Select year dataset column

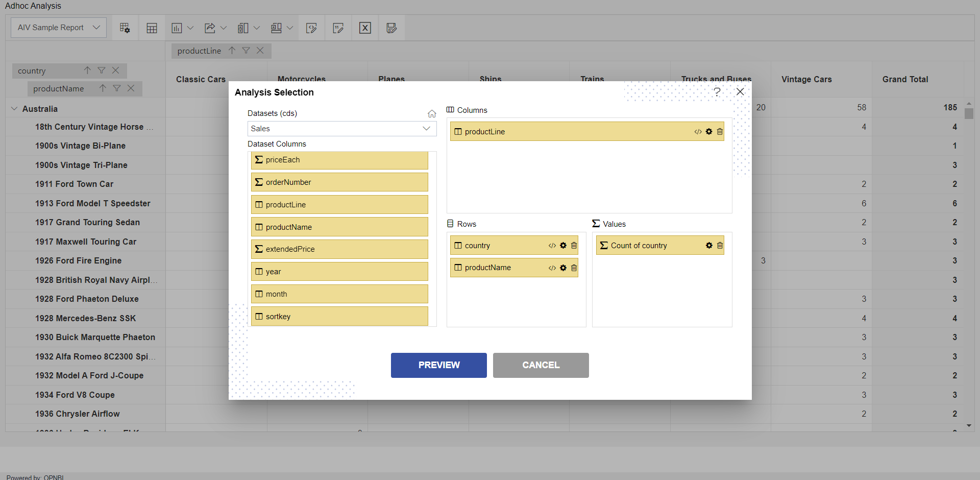point(339,272)
